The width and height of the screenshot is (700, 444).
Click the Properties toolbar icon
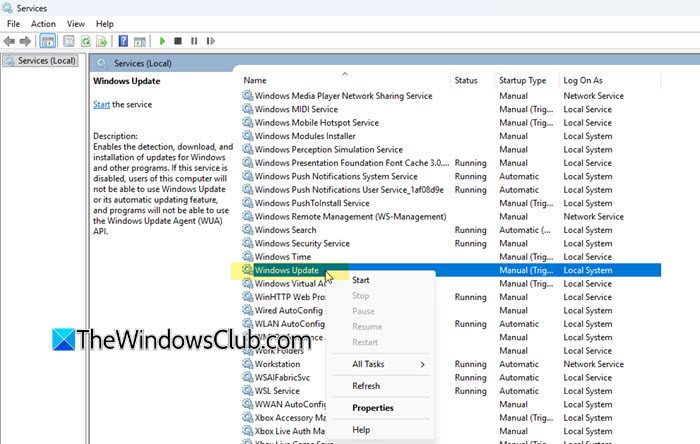point(68,41)
